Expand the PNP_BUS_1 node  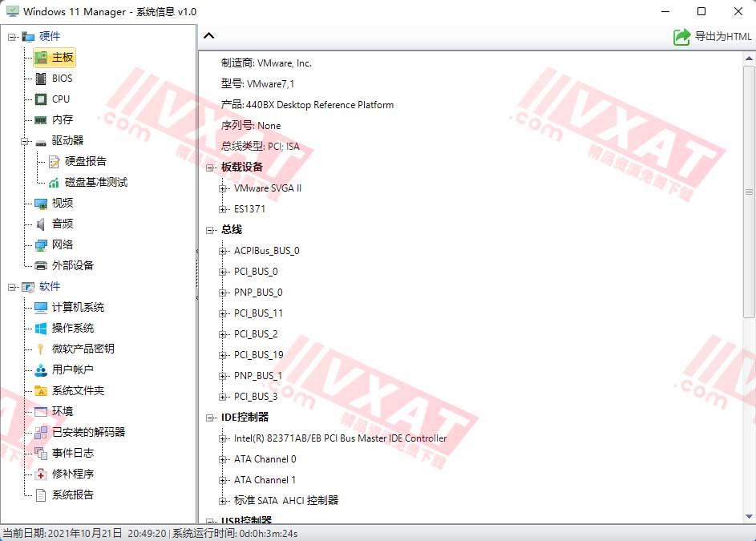(223, 376)
